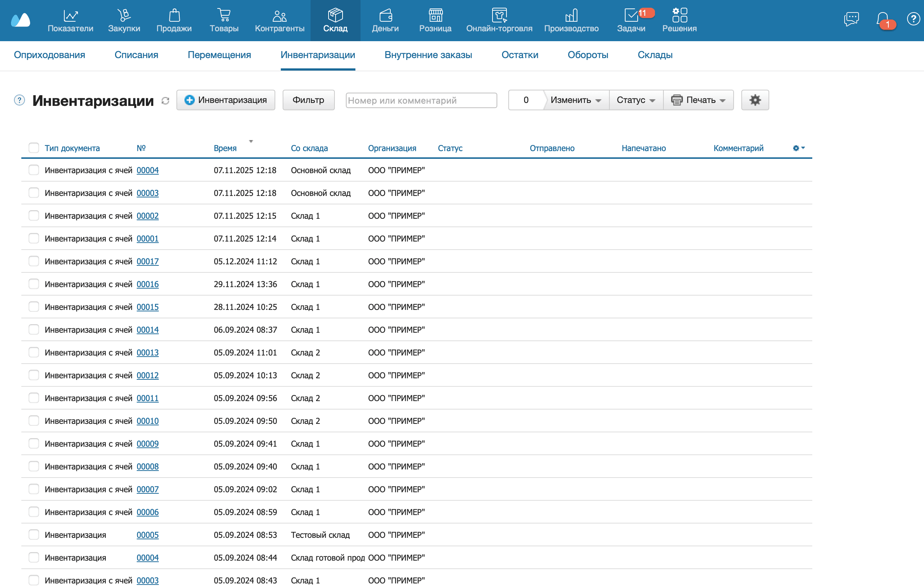The height and width of the screenshot is (586, 924).
Task: Click the Деньги wallet icon
Action: tap(385, 16)
